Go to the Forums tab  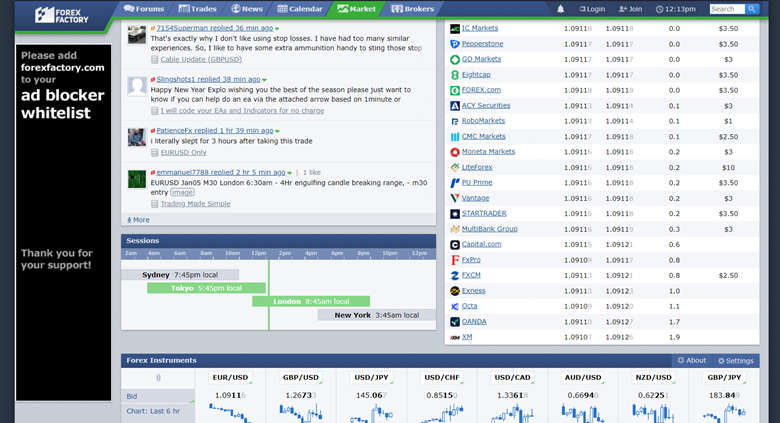pos(143,9)
